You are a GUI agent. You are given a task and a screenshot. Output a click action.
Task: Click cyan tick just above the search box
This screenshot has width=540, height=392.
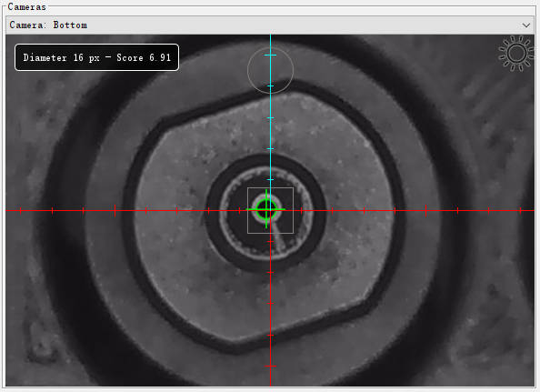[x=270, y=179]
